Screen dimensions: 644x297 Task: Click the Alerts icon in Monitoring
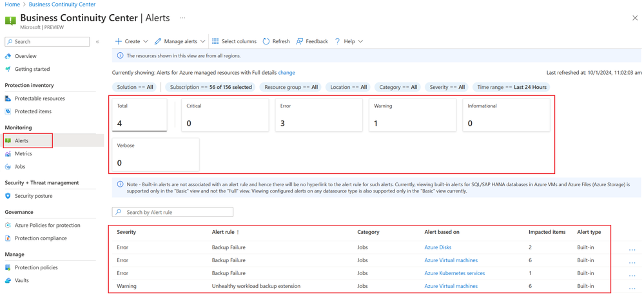(8, 140)
